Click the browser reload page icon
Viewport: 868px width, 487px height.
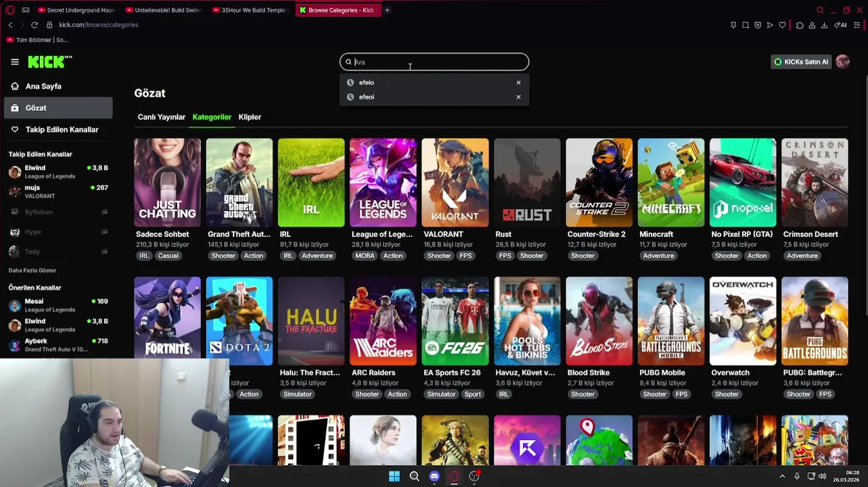35,25
